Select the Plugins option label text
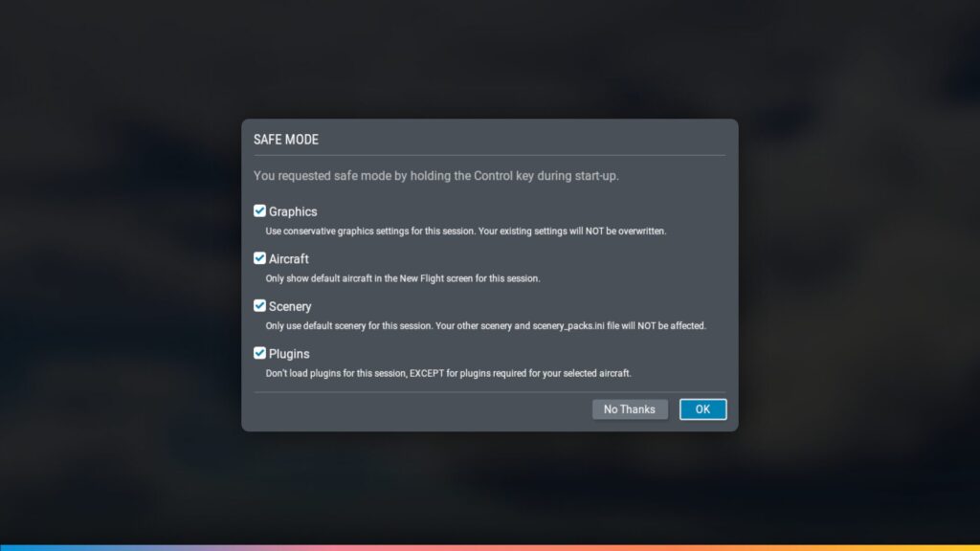This screenshot has width=980, height=551. (x=289, y=354)
